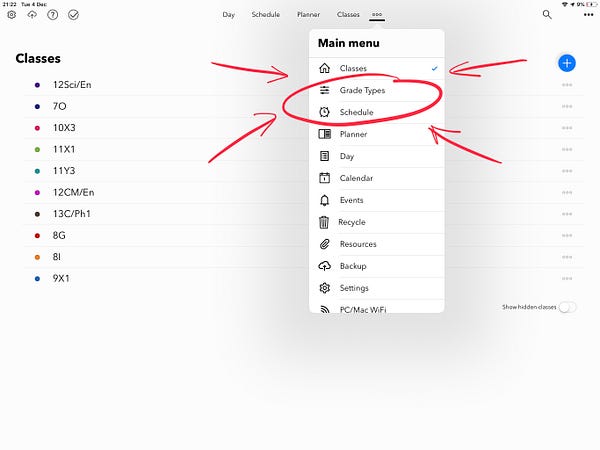Viewport: 600px width, 450px height.
Task: Tap home icon beside Classes menu entry
Action: point(324,68)
